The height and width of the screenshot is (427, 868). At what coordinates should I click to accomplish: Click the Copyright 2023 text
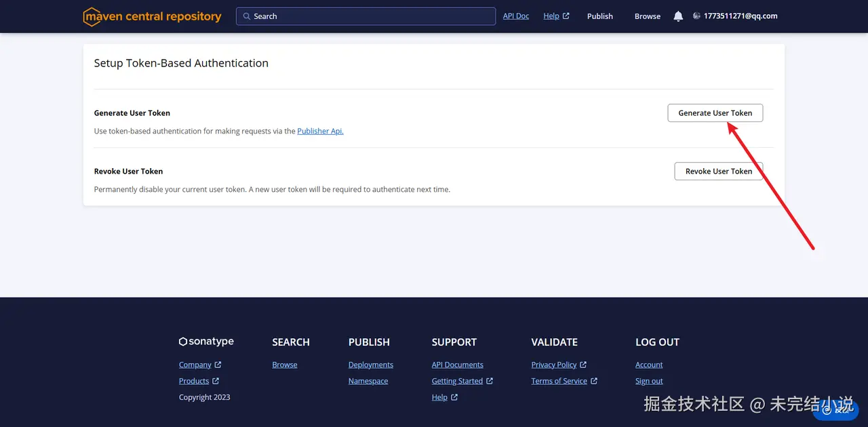[x=205, y=397]
